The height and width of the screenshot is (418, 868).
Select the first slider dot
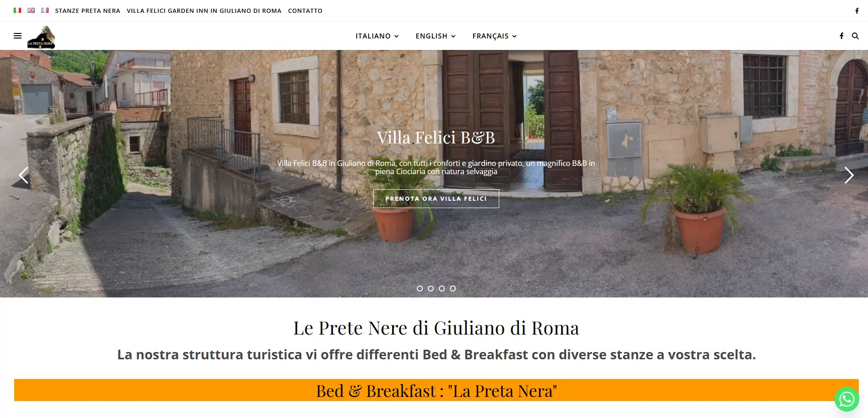420,288
